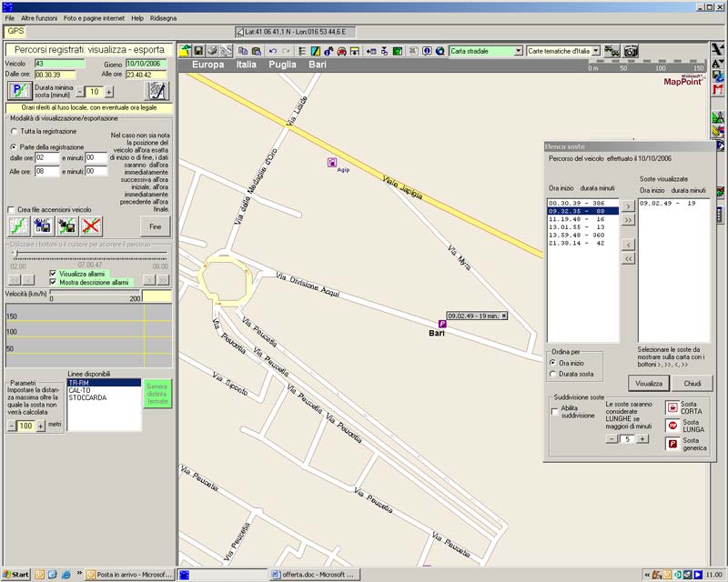
Task: Click the 'Fine' button
Action: coord(155,226)
